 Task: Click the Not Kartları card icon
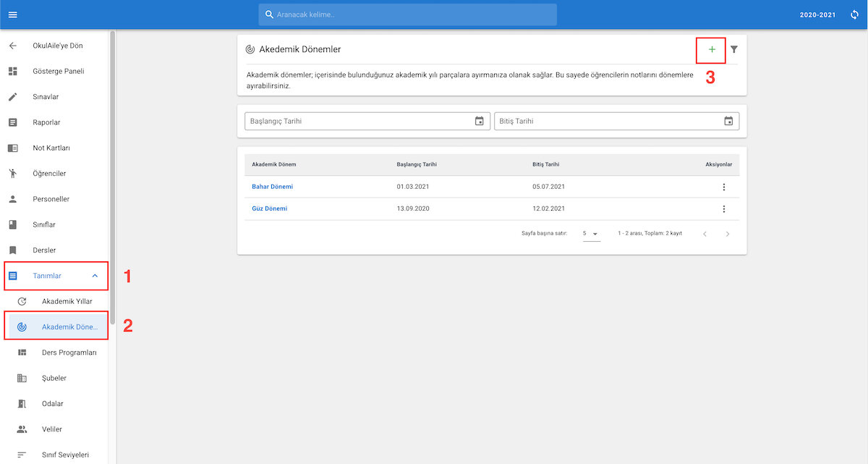pyautogui.click(x=12, y=148)
